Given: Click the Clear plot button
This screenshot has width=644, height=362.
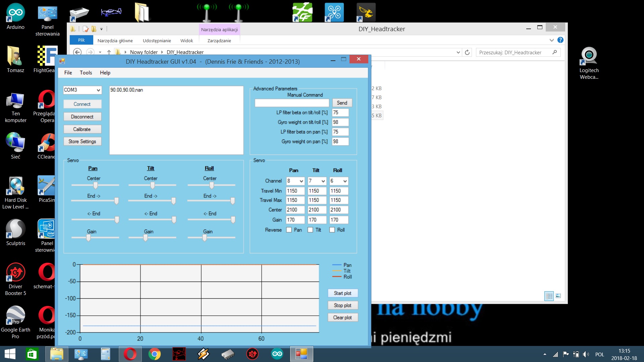Looking at the screenshot, I should point(343,317).
